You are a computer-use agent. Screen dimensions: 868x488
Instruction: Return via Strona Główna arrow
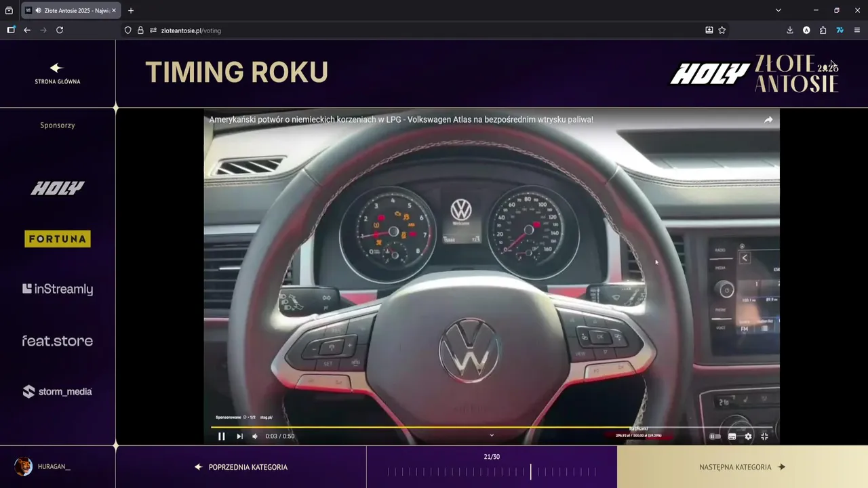[57, 73]
